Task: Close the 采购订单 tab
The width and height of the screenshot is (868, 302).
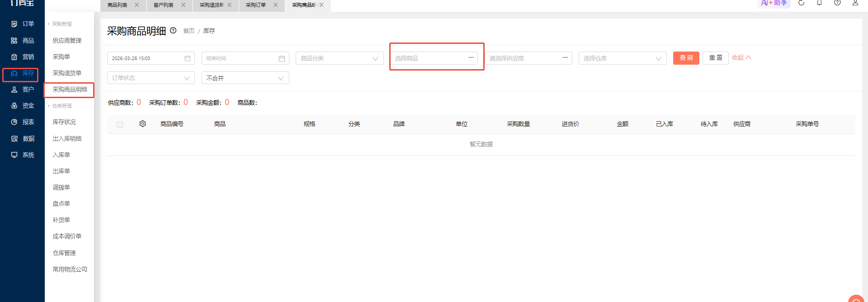Action: pos(276,5)
